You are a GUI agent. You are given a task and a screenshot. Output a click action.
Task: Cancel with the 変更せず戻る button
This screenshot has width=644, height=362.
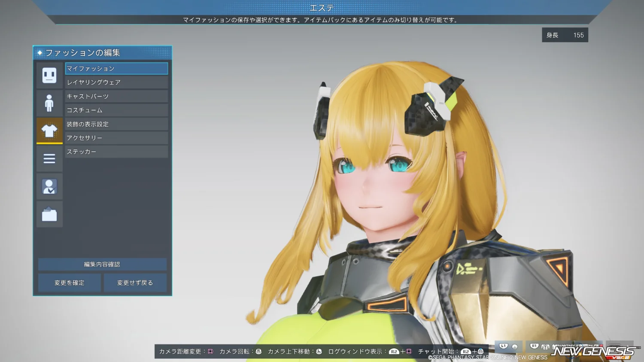tap(135, 283)
